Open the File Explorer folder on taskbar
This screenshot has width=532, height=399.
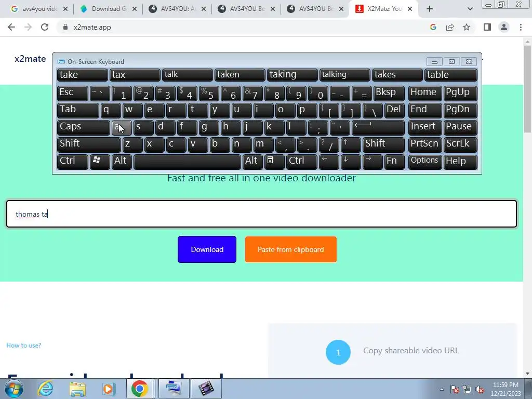(x=77, y=389)
